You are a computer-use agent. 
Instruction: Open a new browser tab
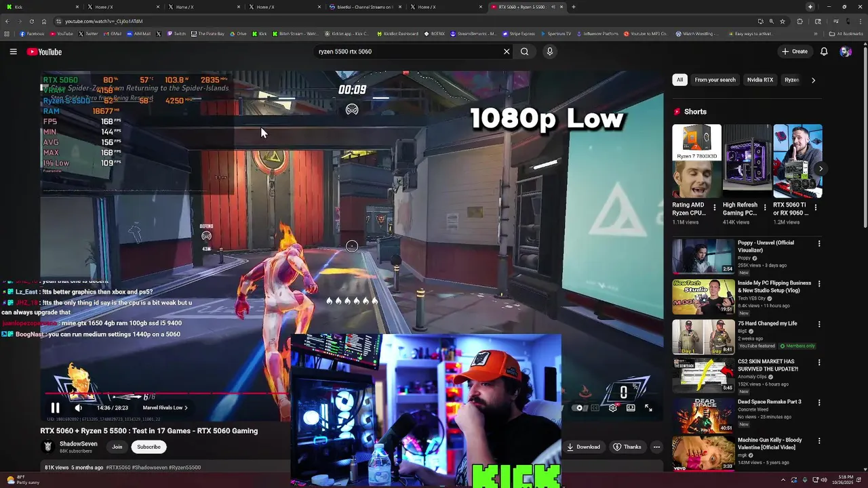[573, 7]
